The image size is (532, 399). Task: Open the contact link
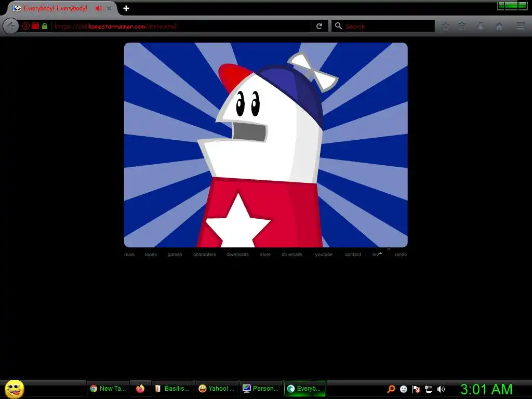coord(353,255)
